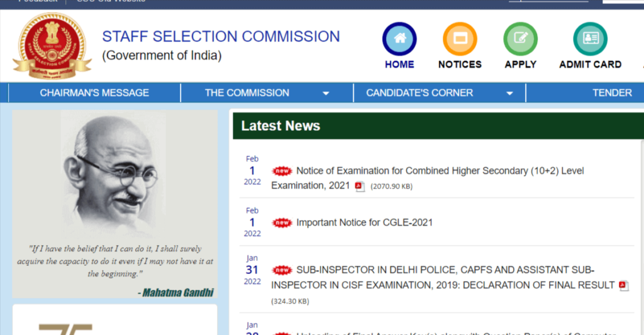Click the NOTICES label link
The image size is (644, 335).
pos(460,65)
